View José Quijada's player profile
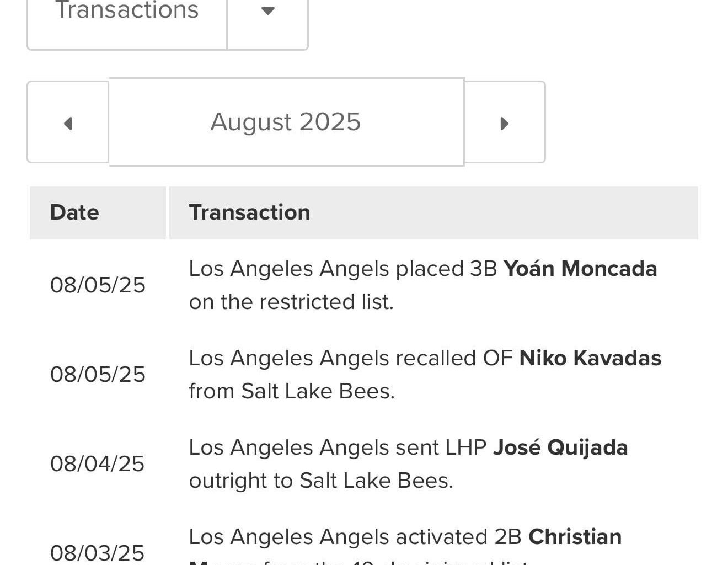 pyautogui.click(x=560, y=447)
